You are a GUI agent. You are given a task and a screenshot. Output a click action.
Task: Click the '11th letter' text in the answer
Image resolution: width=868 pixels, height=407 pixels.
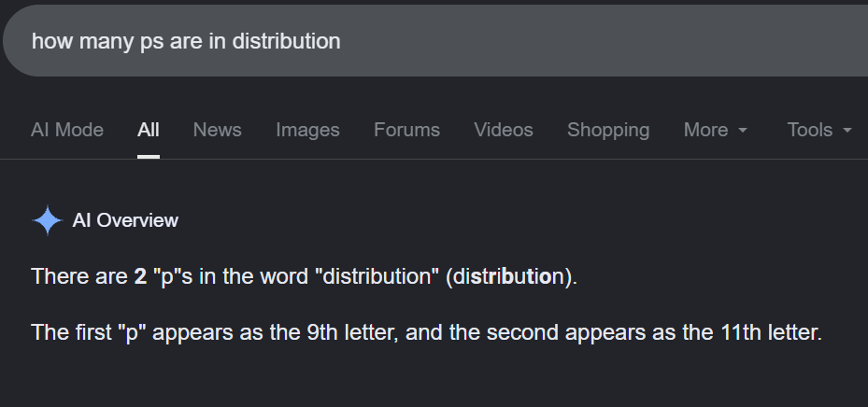[770, 332]
